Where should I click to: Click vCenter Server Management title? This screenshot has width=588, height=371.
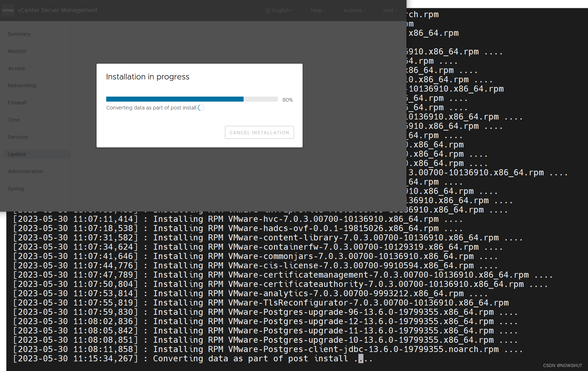point(57,10)
